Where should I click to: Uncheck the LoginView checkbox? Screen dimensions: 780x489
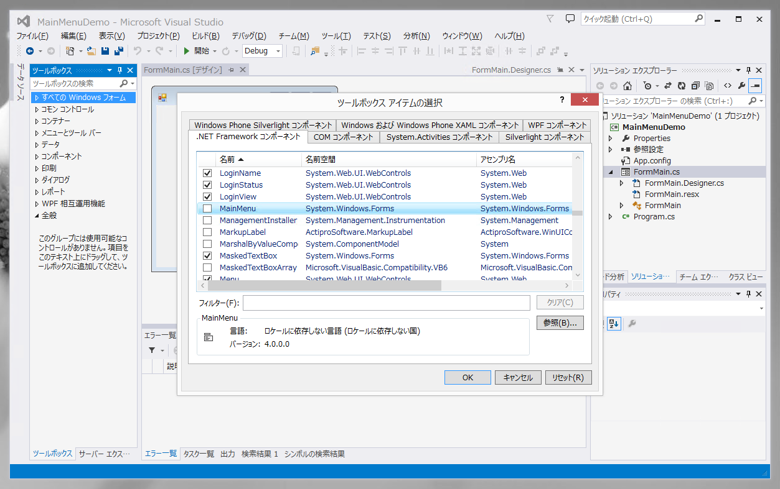(207, 196)
